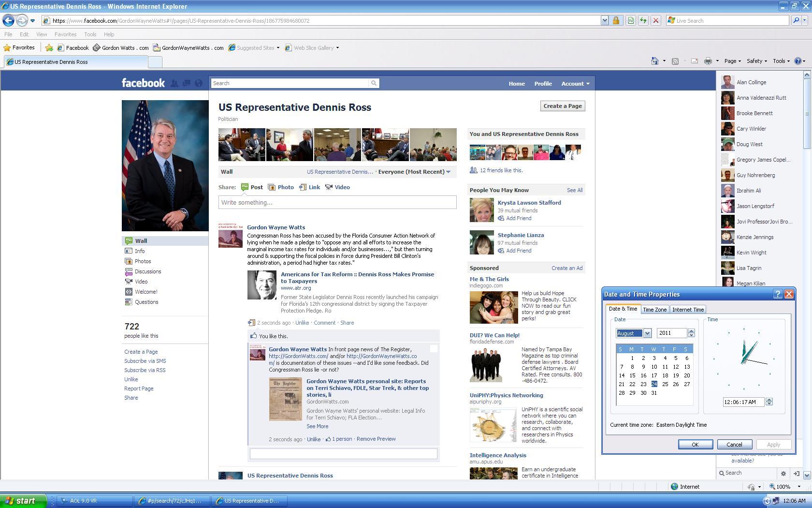Viewport: 812px width, 508px height.
Task: Expand the Account dropdown menu
Action: [575, 84]
